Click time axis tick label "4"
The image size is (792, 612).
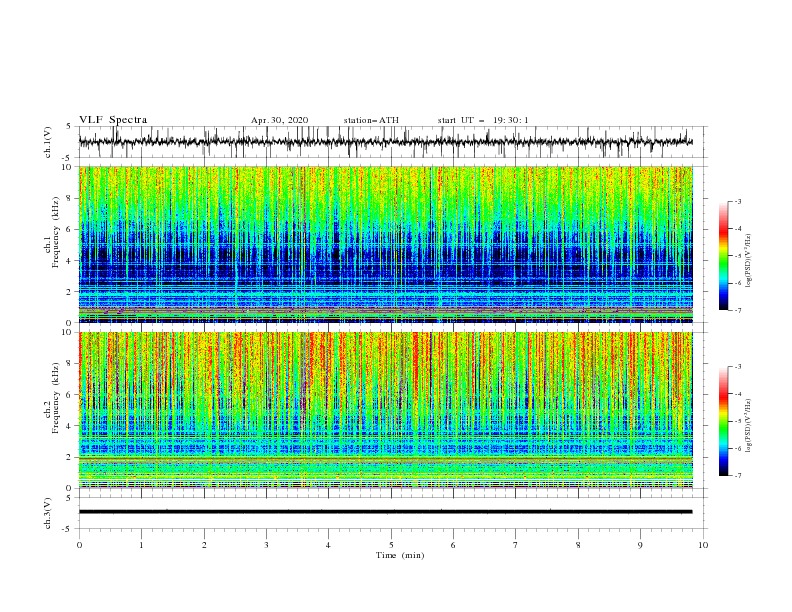328,545
